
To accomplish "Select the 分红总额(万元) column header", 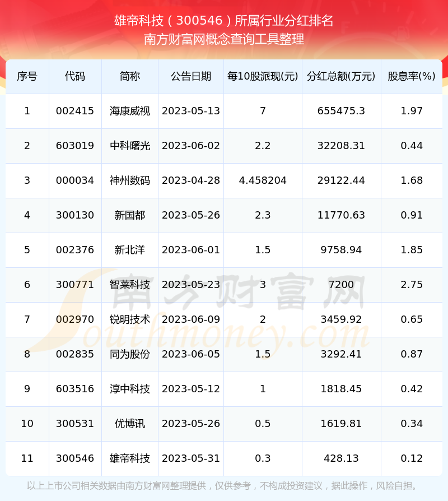I will (x=341, y=76).
